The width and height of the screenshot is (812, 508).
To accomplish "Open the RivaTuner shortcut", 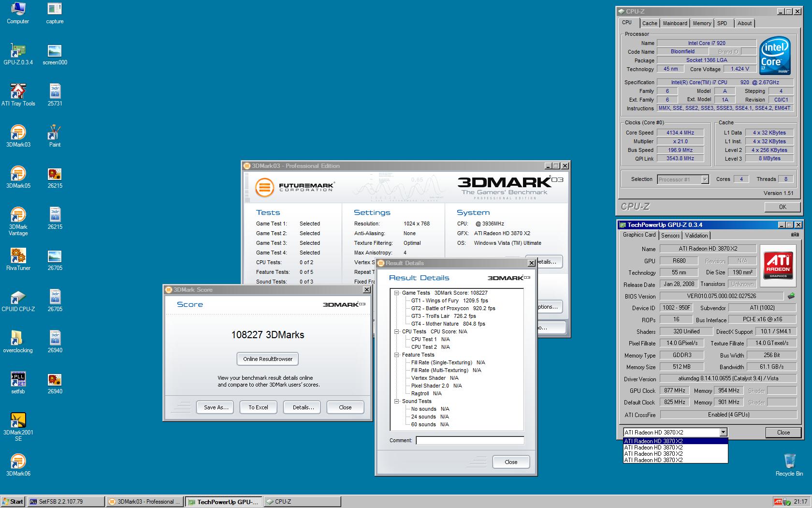I will [x=18, y=259].
